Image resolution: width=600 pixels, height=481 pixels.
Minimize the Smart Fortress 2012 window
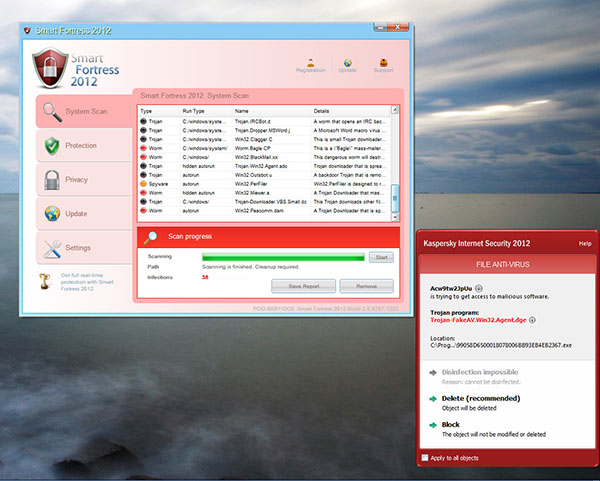pos(380,27)
